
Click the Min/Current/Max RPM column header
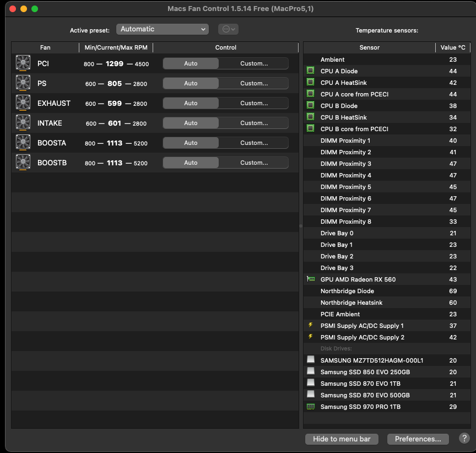[x=116, y=47]
